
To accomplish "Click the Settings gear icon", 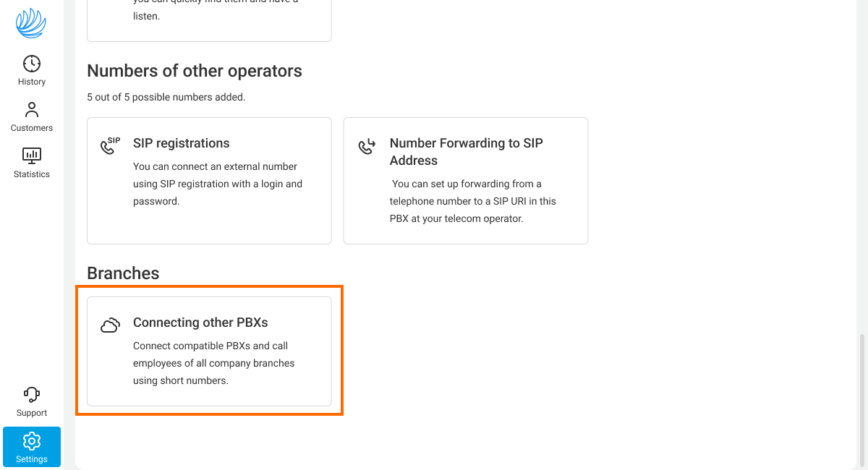I will (32, 440).
